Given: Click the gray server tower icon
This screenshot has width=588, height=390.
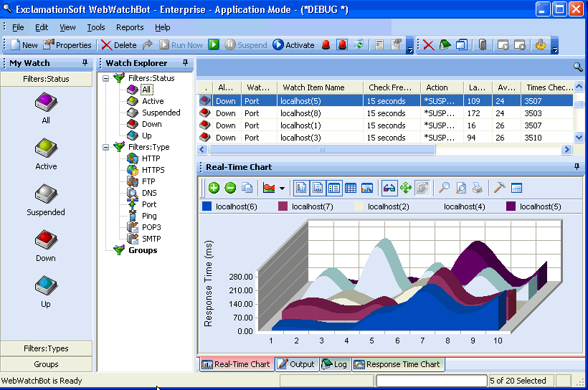Looking at the screenshot, I should click(483, 45).
